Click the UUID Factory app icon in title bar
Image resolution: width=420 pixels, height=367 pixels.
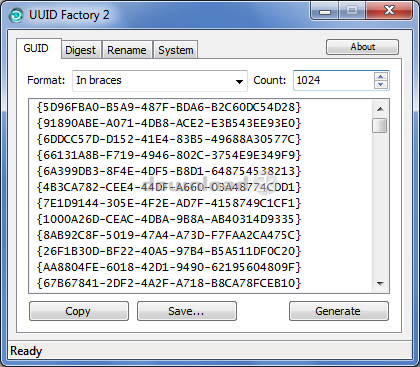click(x=16, y=15)
